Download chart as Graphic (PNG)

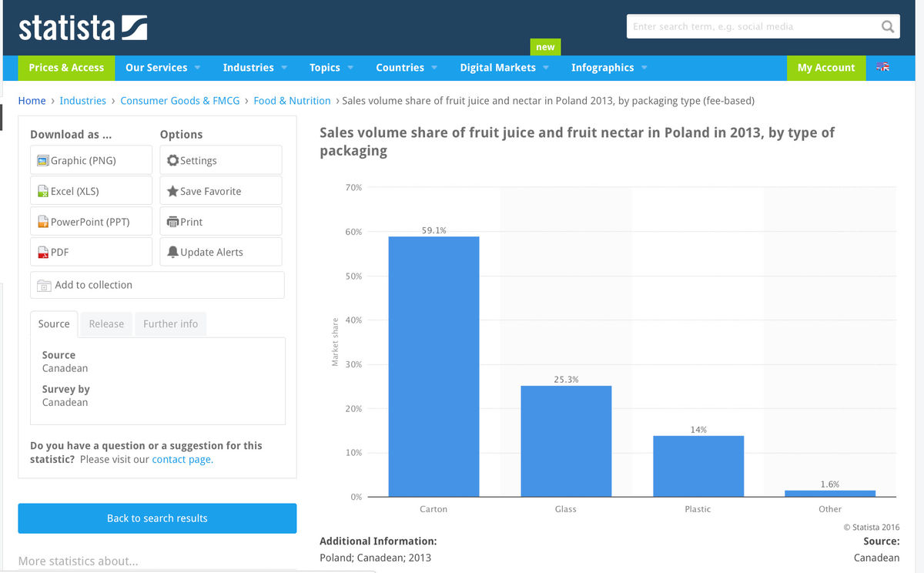coord(91,160)
